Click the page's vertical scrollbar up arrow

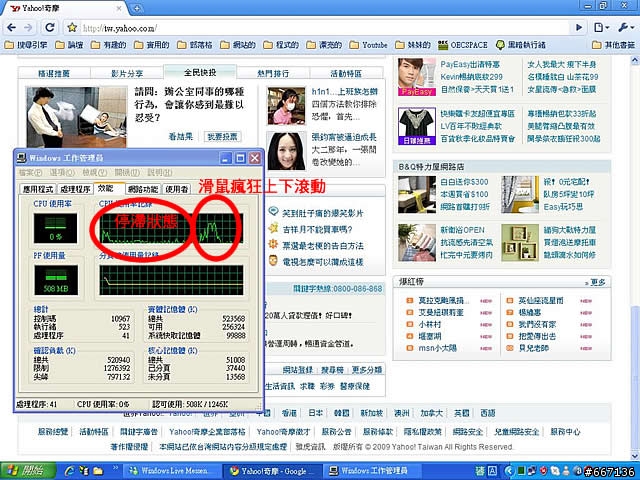(635, 61)
